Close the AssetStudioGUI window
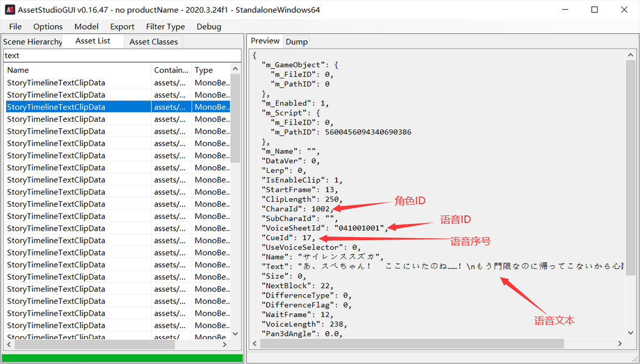640x364 pixels. 624,9
